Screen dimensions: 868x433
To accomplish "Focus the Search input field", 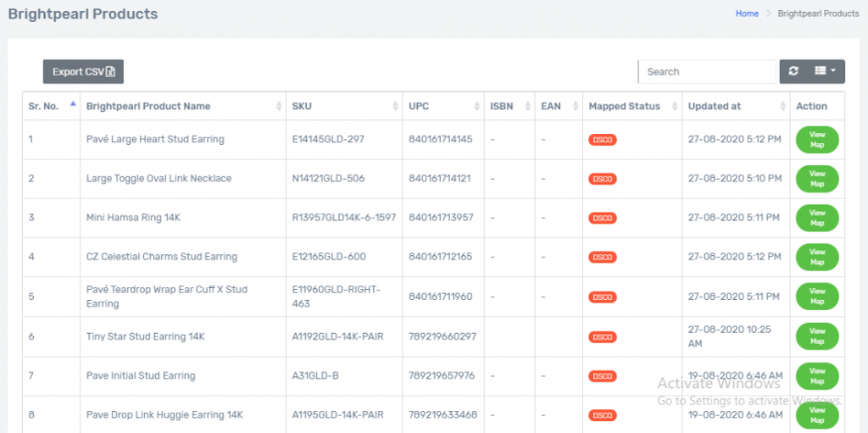I will pyautogui.click(x=708, y=71).
